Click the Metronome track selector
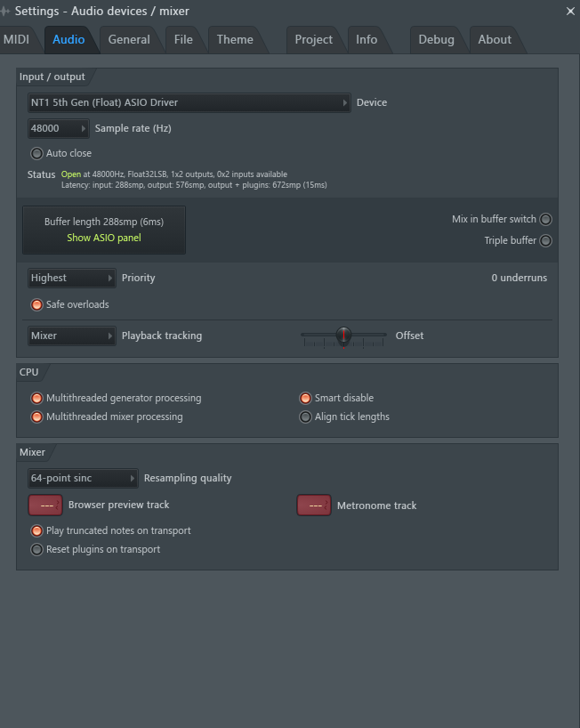 pos(313,506)
